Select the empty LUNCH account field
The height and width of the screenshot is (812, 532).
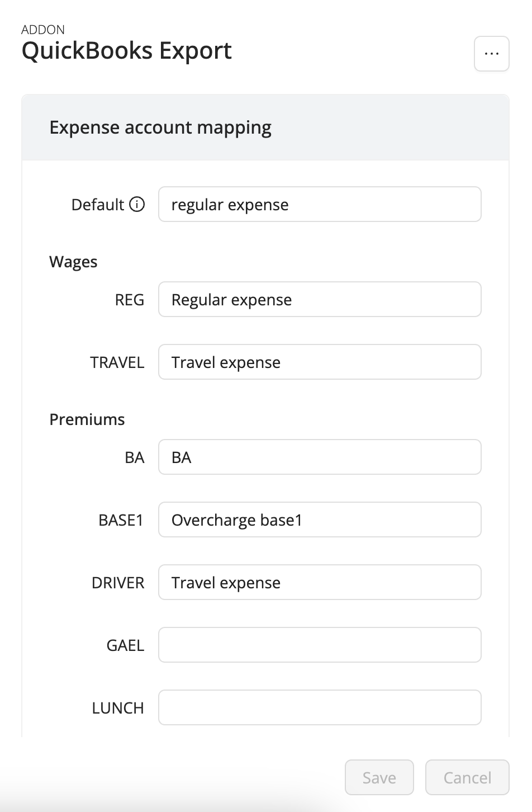click(320, 707)
